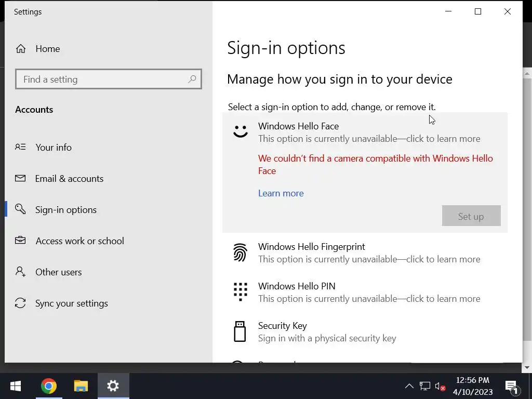The height and width of the screenshot is (399, 532).
Task: Click the Windows Hello Fingerprint icon
Action: pyautogui.click(x=240, y=252)
